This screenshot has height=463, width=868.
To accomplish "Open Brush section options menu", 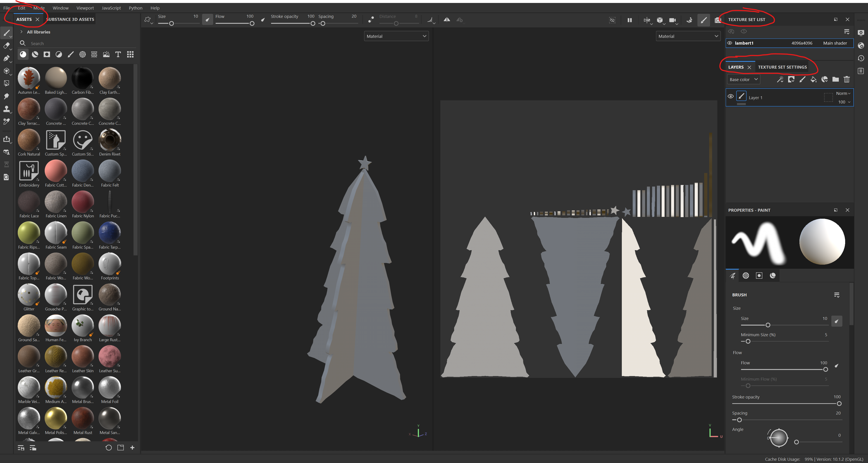I will pyautogui.click(x=836, y=295).
